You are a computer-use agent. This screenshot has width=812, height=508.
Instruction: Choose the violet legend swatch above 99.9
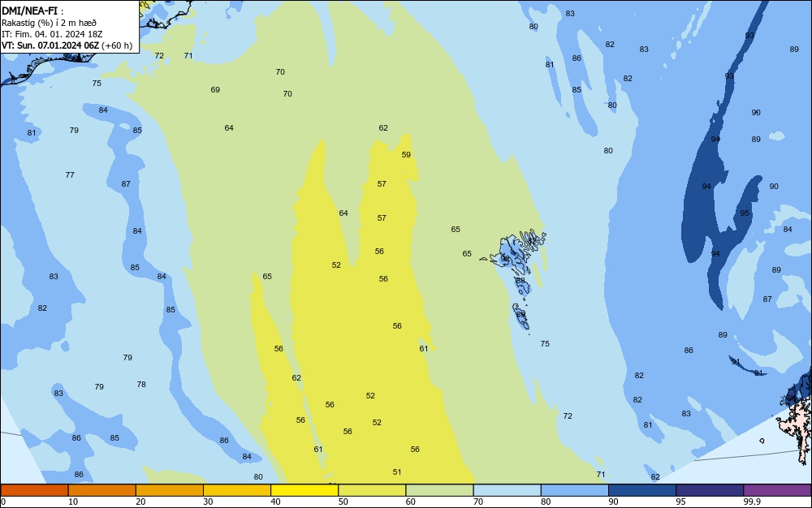click(x=777, y=490)
